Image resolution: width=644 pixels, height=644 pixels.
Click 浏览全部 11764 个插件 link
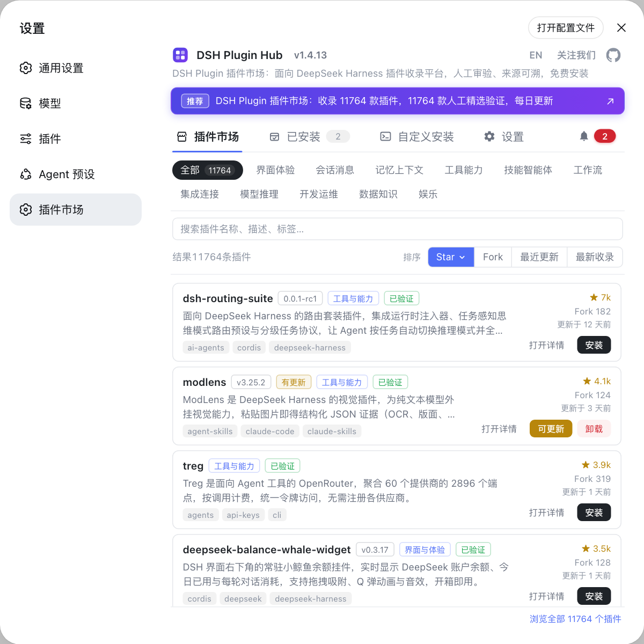pyautogui.click(x=575, y=619)
